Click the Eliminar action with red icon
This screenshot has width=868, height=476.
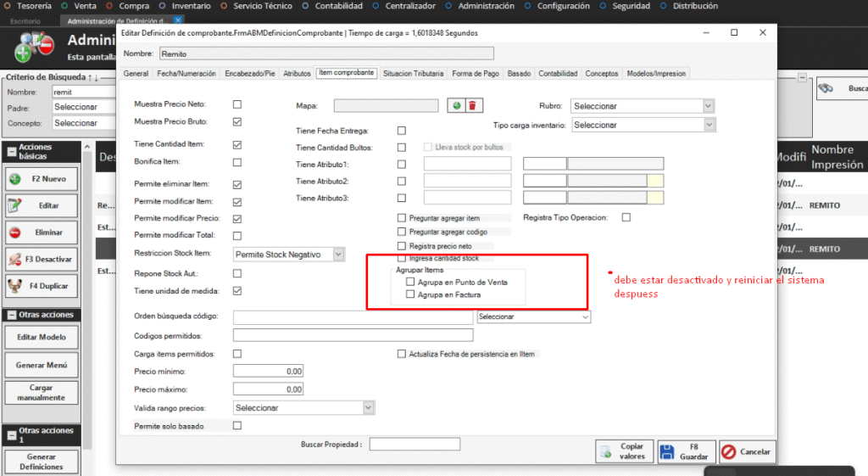click(x=45, y=232)
